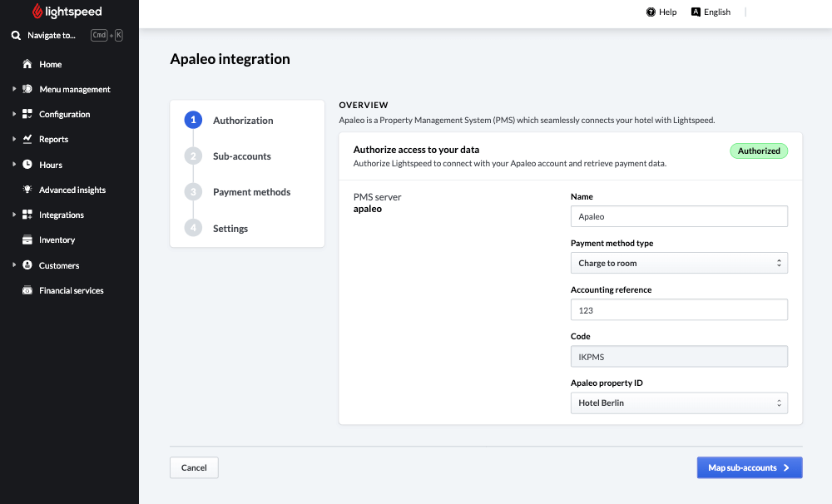Image resolution: width=832 pixels, height=504 pixels.
Task: Click the Financial services cash icon
Action: click(x=27, y=290)
